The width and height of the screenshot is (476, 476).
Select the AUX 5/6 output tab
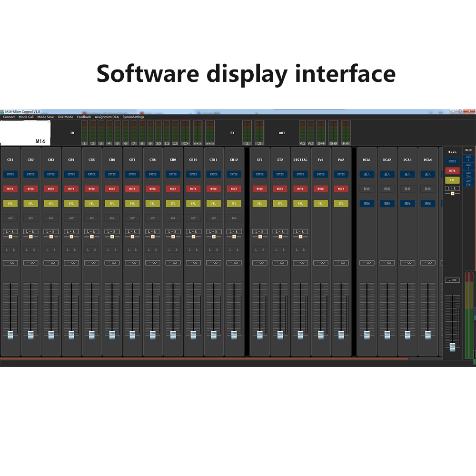[x=468, y=183]
